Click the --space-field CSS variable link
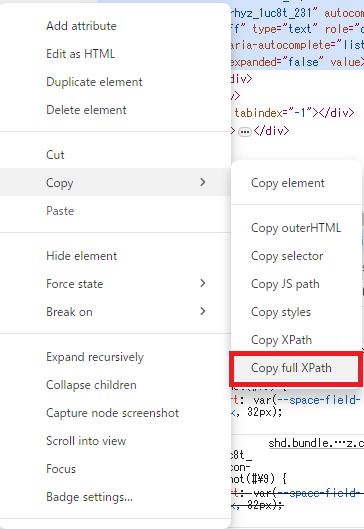This screenshot has width=364, height=529. tap(319, 400)
